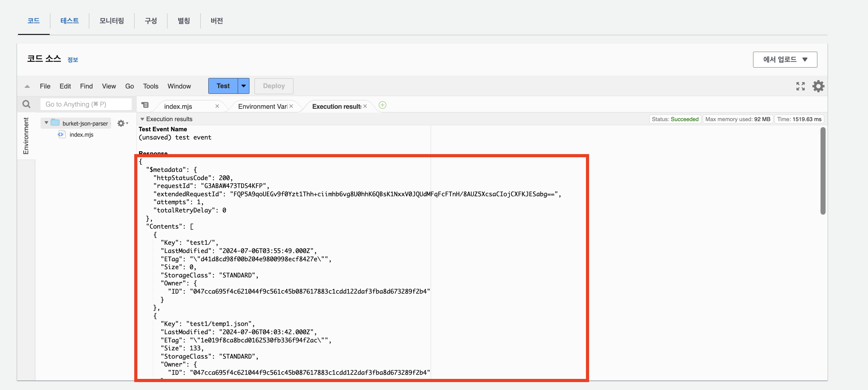The image size is (868, 390).
Task: Open the tab list icon left of index.mjs
Action: [145, 105]
